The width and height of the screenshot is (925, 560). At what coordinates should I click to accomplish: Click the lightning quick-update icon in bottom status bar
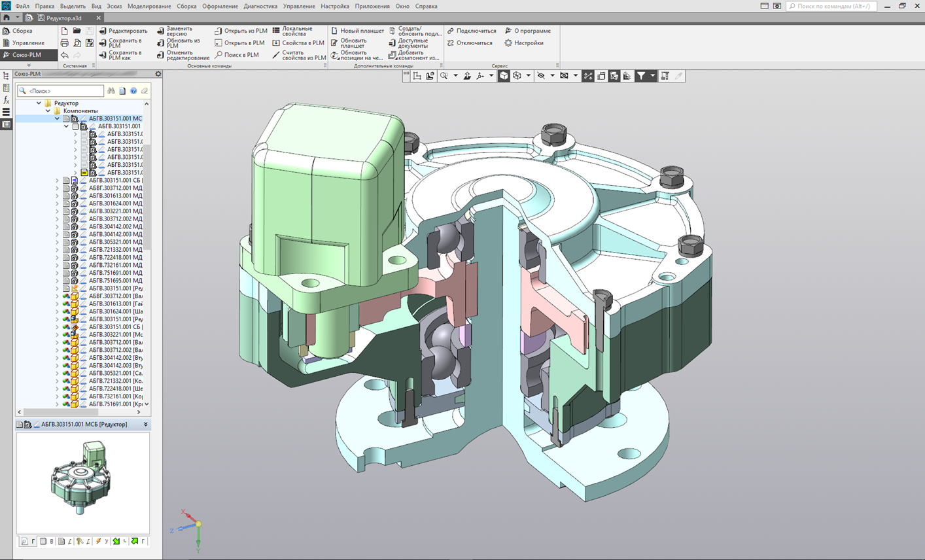98,542
